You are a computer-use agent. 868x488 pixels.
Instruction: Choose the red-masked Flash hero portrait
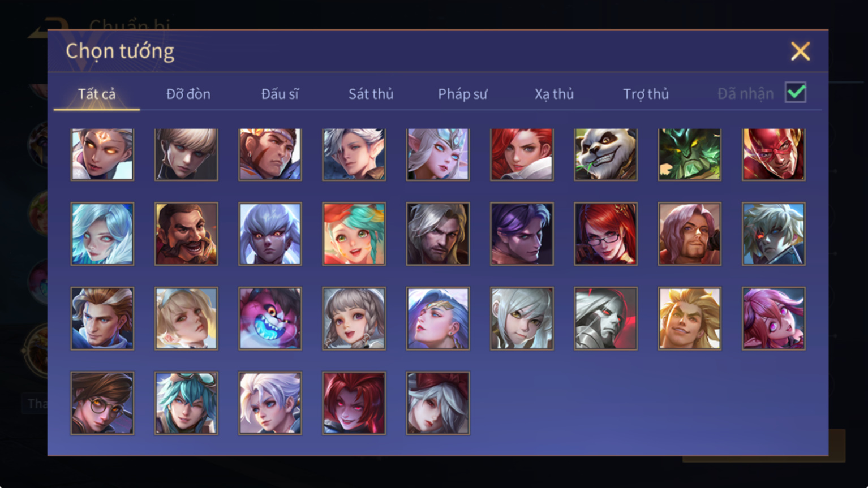[774, 154]
